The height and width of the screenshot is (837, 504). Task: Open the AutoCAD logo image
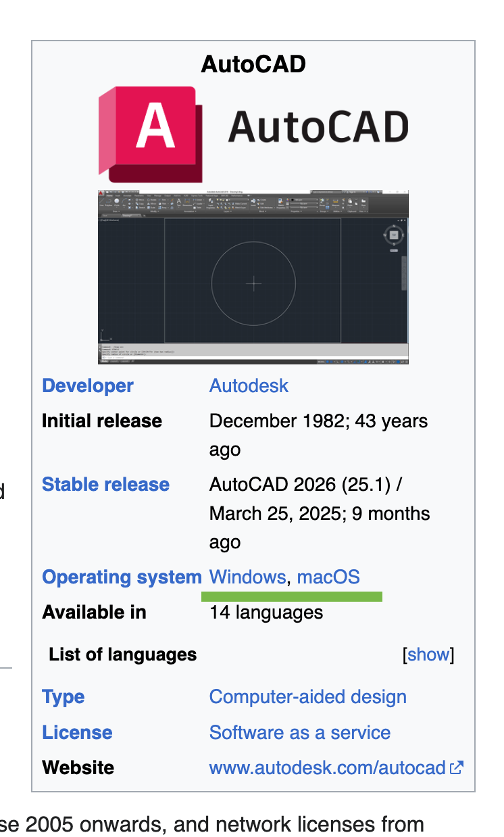[x=253, y=135]
